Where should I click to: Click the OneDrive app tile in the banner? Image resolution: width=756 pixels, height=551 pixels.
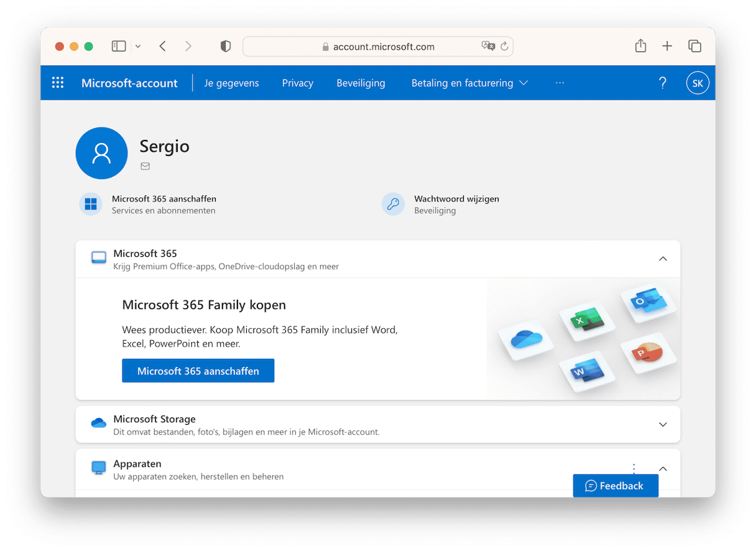[526, 340]
